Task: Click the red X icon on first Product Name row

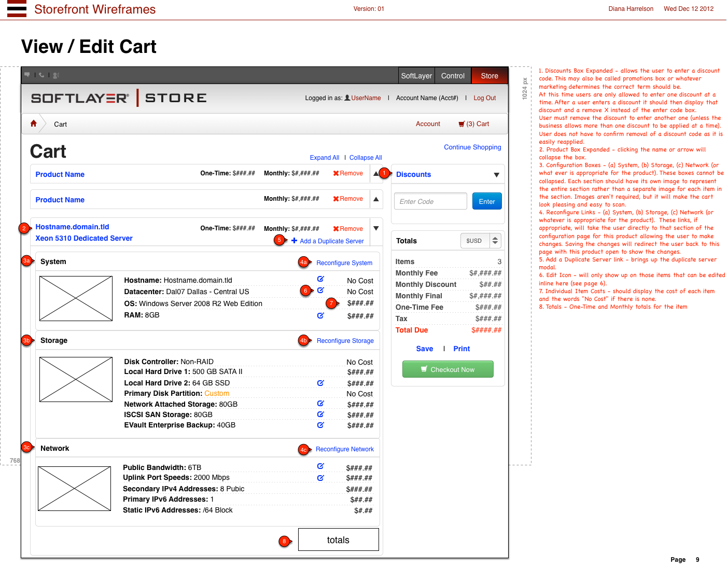Action: 336,173
